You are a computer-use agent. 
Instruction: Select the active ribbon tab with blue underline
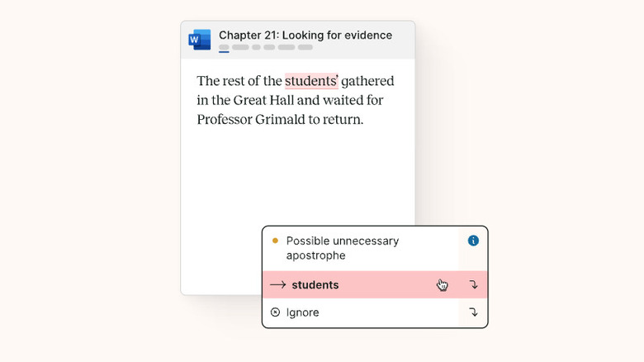(x=224, y=48)
